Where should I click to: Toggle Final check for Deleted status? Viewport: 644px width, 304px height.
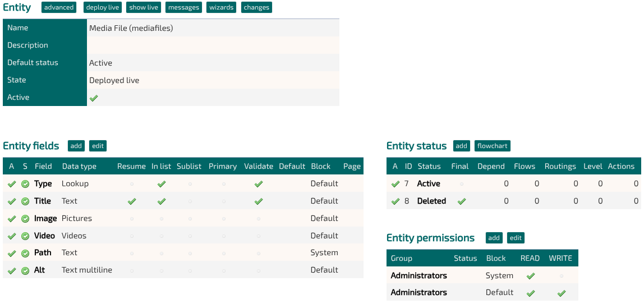pyautogui.click(x=462, y=201)
